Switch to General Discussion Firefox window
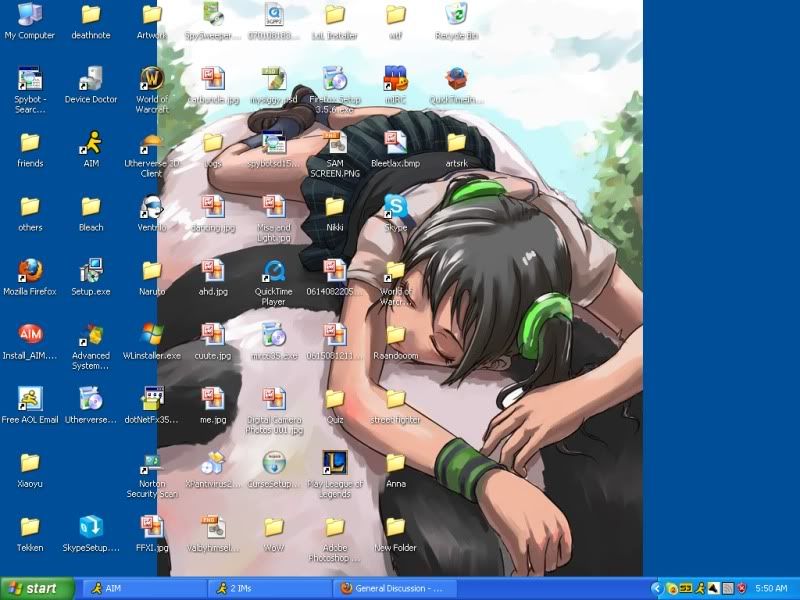This screenshot has height=600, width=800. (x=395, y=588)
